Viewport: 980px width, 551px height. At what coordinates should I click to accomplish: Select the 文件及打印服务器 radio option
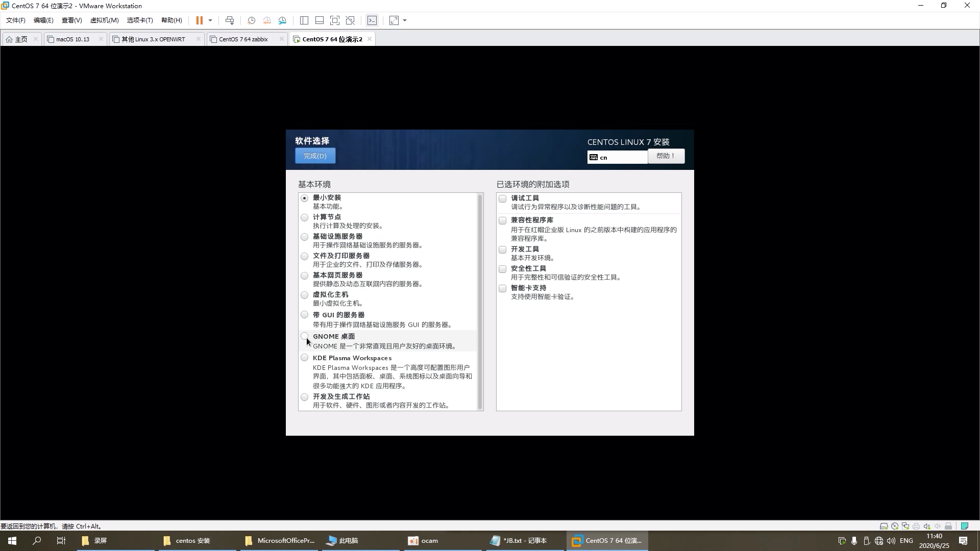pyautogui.click(x=305, y=256)
